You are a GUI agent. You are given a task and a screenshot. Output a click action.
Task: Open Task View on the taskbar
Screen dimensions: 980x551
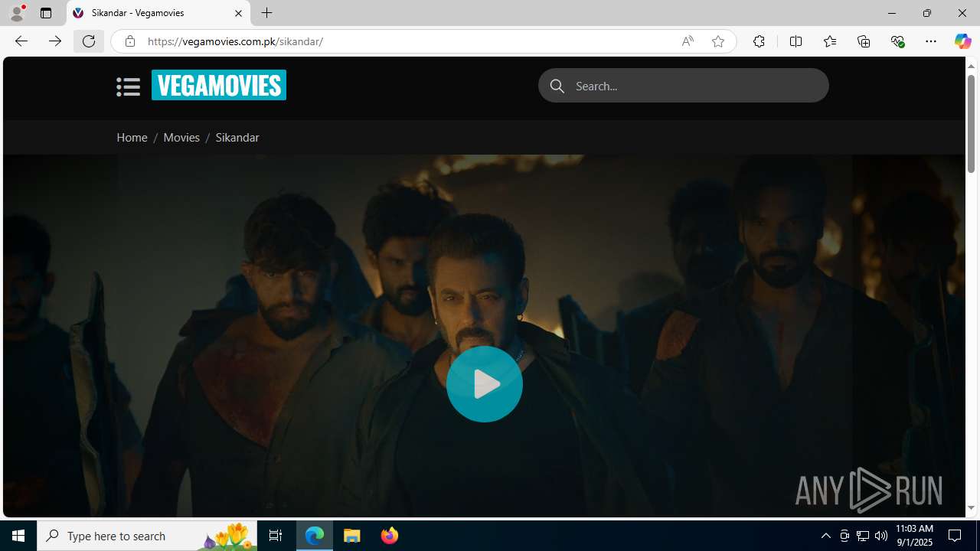pos(276,536)
